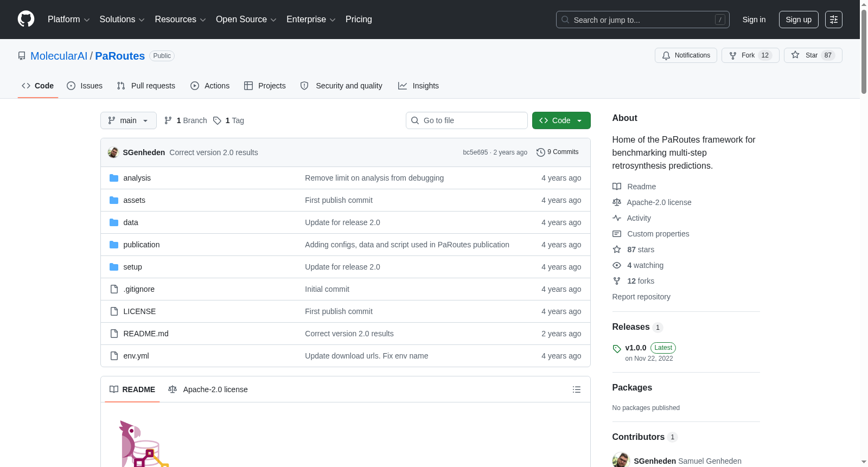Click the analysis folder icon

click(114, 178)
